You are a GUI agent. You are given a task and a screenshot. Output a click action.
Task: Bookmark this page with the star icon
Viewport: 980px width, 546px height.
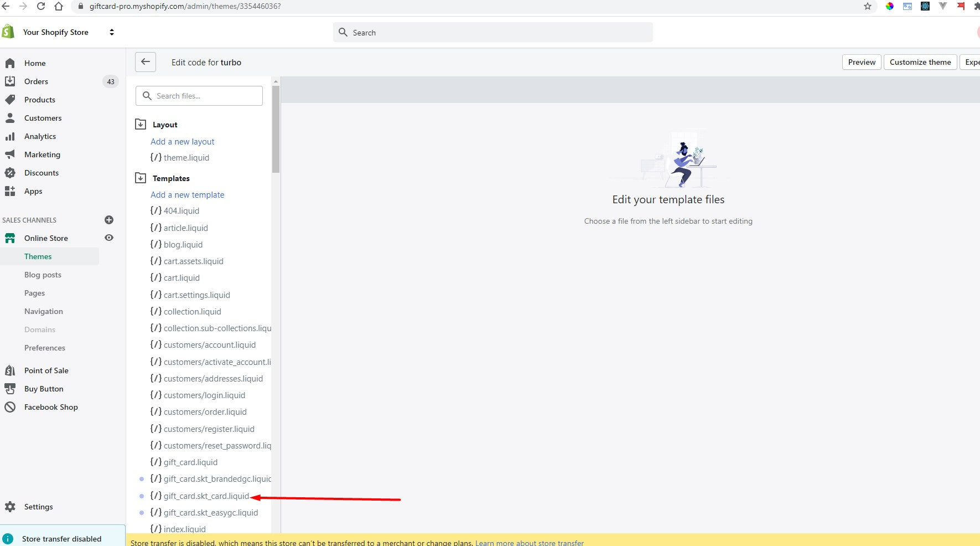(x=867, y=7)
